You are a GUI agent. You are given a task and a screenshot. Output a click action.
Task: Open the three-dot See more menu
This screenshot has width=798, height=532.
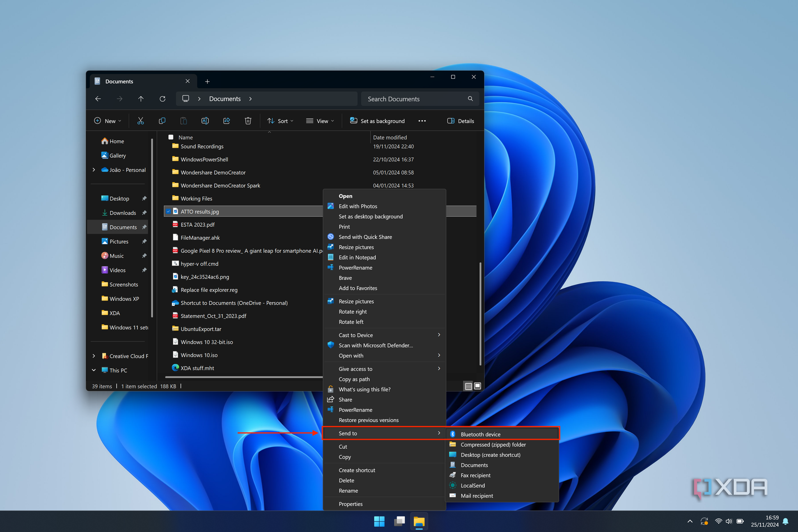pyautogui.click(x=422, y=121)
